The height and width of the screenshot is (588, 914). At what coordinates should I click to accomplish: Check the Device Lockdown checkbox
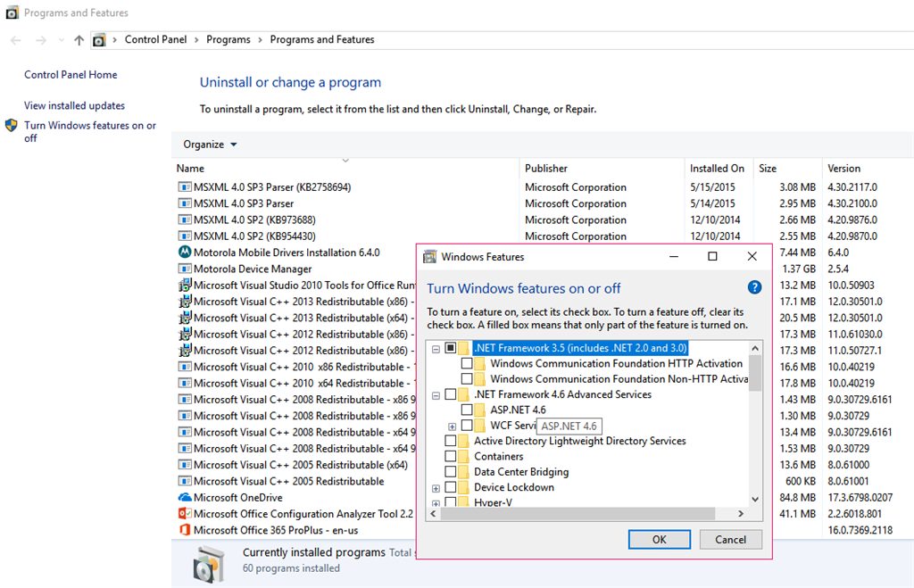(450, 487)
